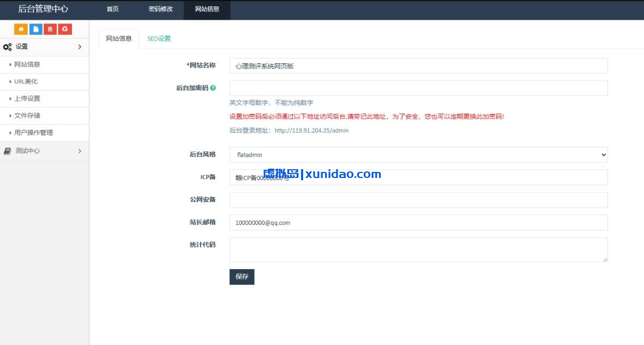Click the 保存 save button

[242, 277]
